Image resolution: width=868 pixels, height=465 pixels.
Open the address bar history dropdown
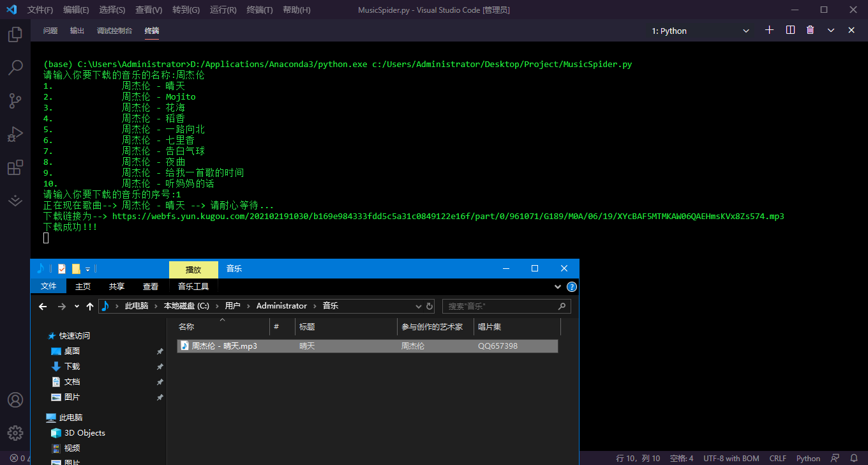coord(418,306)
